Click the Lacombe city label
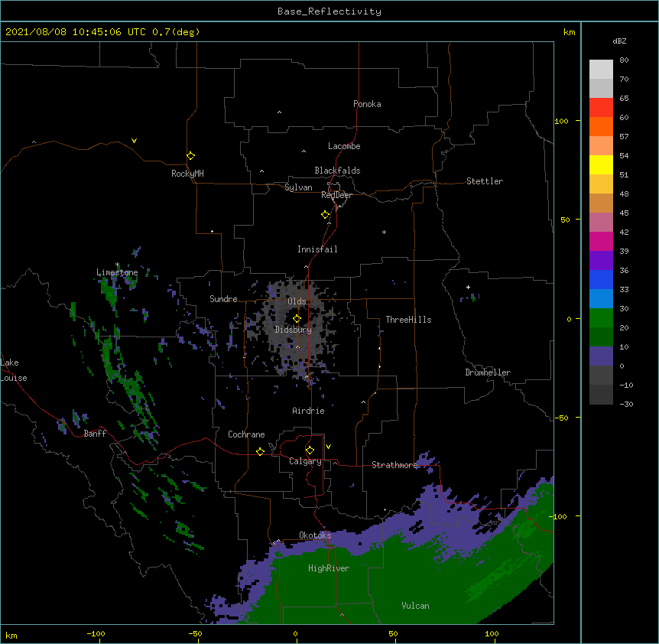 point(344,146)
